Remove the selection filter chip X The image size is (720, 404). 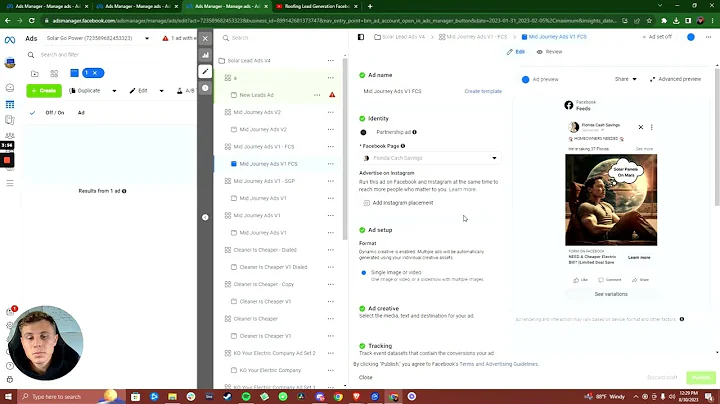pos(95,73)
